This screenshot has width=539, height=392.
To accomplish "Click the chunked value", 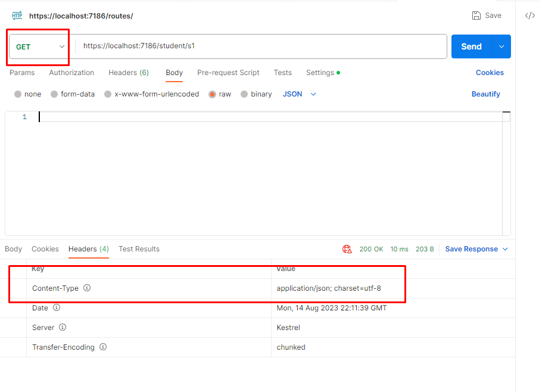I will point(291,347).
